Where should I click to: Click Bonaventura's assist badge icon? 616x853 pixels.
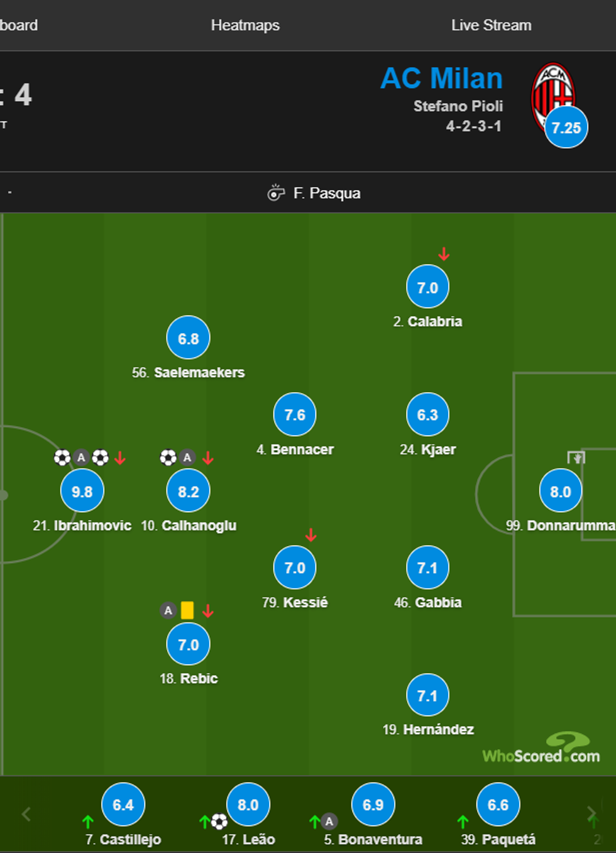pyautogui.click(x=329, y=821)
